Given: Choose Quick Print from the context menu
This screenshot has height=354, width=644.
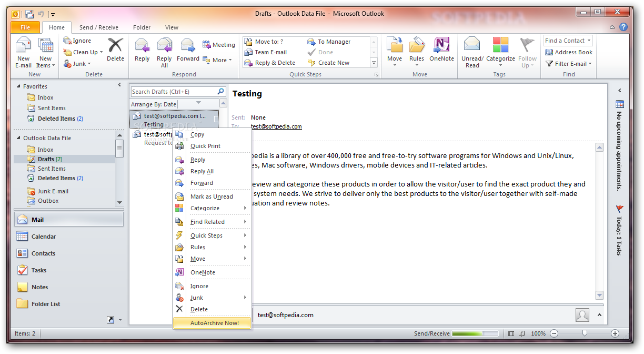Looking at the screenshot, I should [212, 146].
